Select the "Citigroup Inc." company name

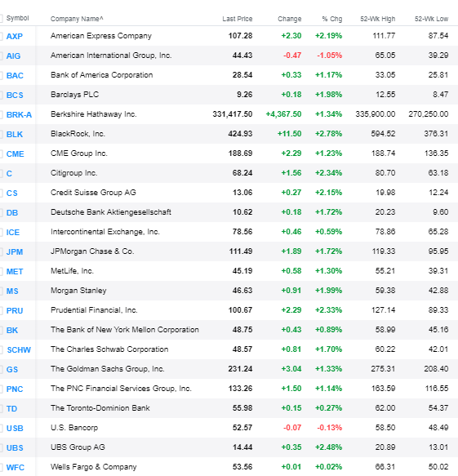pyautogui.click(x=73, y=173)
